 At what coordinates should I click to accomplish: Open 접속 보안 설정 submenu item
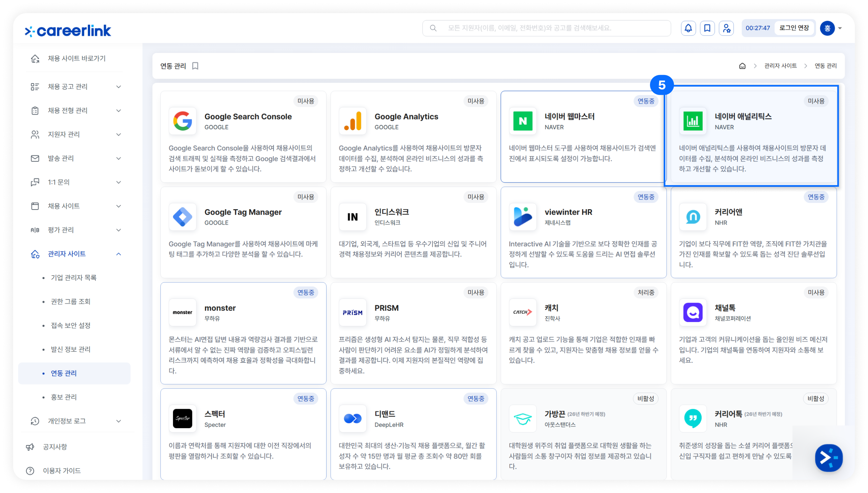click(x=71, y=325)
